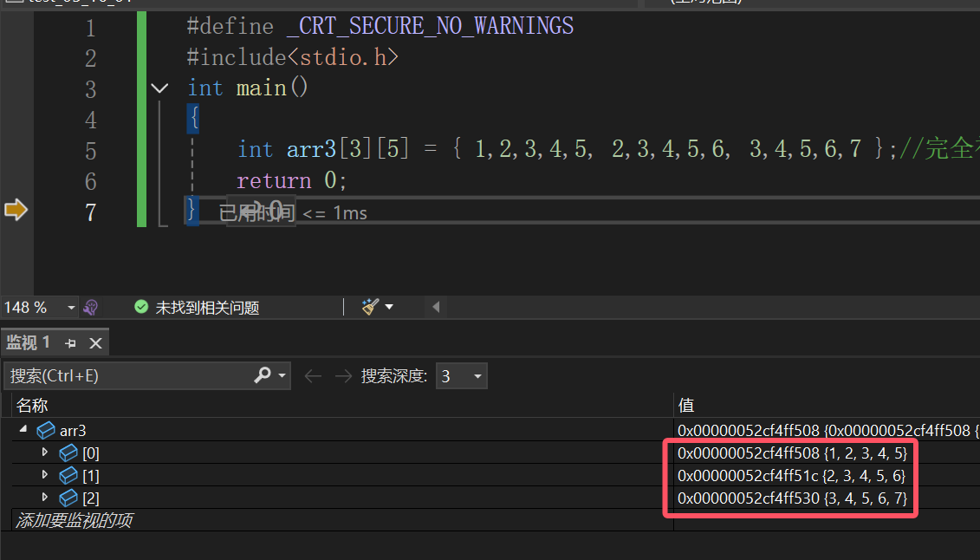Click the green check 'no issues found' icon
980x560 pixels.
[x=141, y=307]
